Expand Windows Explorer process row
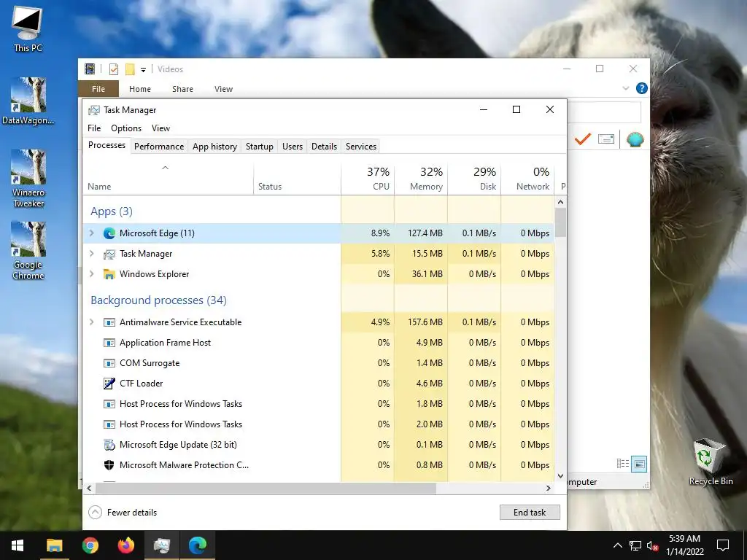This screenshot has width=747, height=560. pos(91,274)
